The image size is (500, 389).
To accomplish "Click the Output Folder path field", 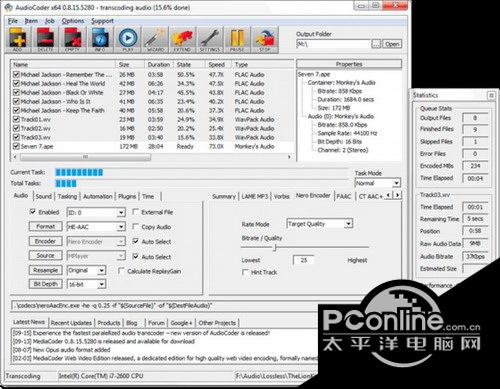I will coord(333,44).
